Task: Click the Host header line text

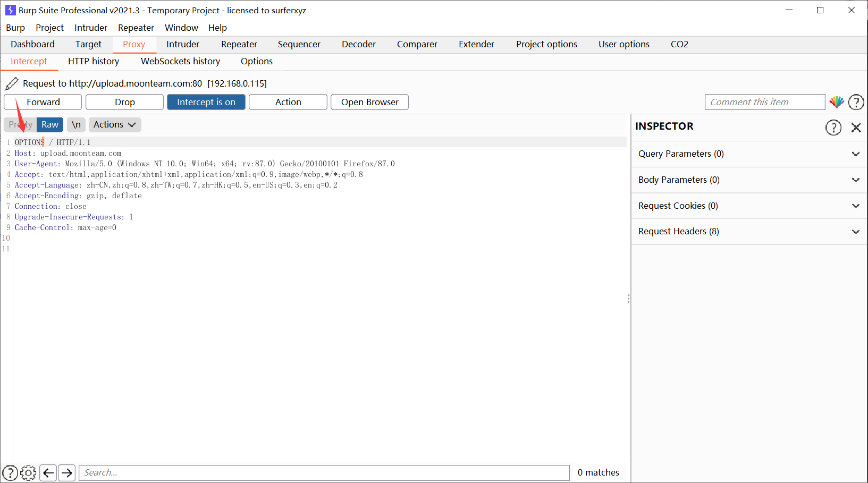Action: pyautogui.click(x=68, y=153)
